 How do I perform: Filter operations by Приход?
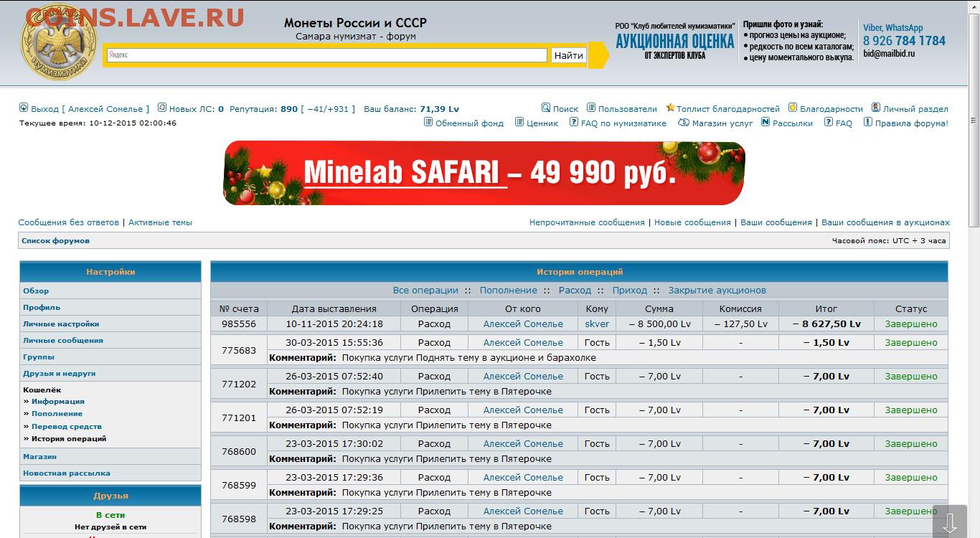point(630,291)
